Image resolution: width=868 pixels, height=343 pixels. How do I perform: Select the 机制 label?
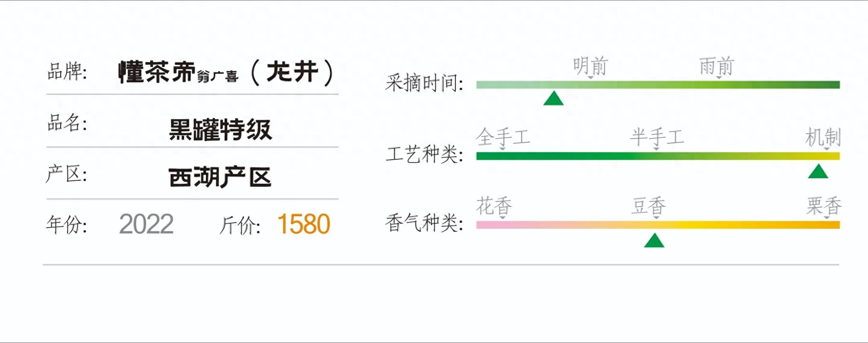(822, 137)
